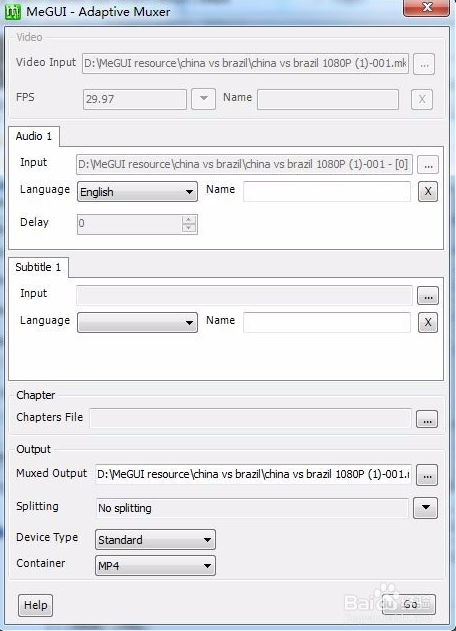Click the Video Input path field

[246, 64]
